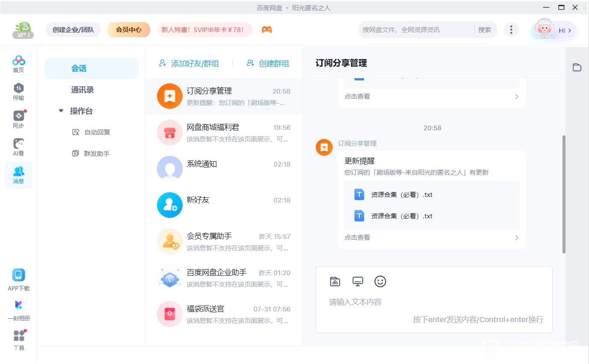Open the emoji smiley picker
589x364 pixels.
[x=380, y=281]
